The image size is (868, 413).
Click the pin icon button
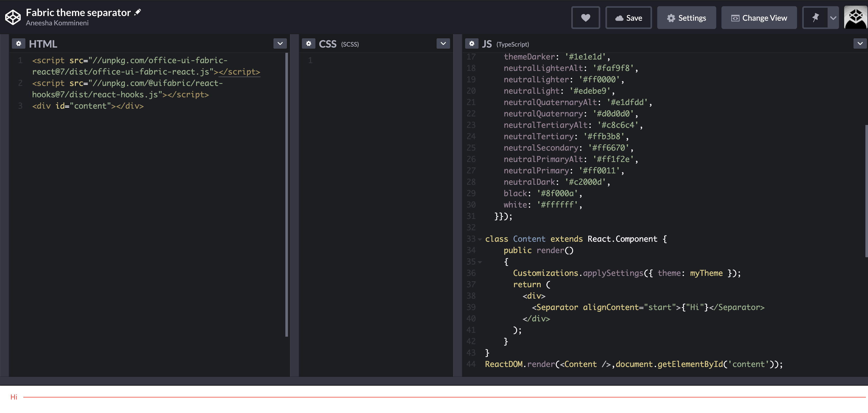(x=815, y=18)
